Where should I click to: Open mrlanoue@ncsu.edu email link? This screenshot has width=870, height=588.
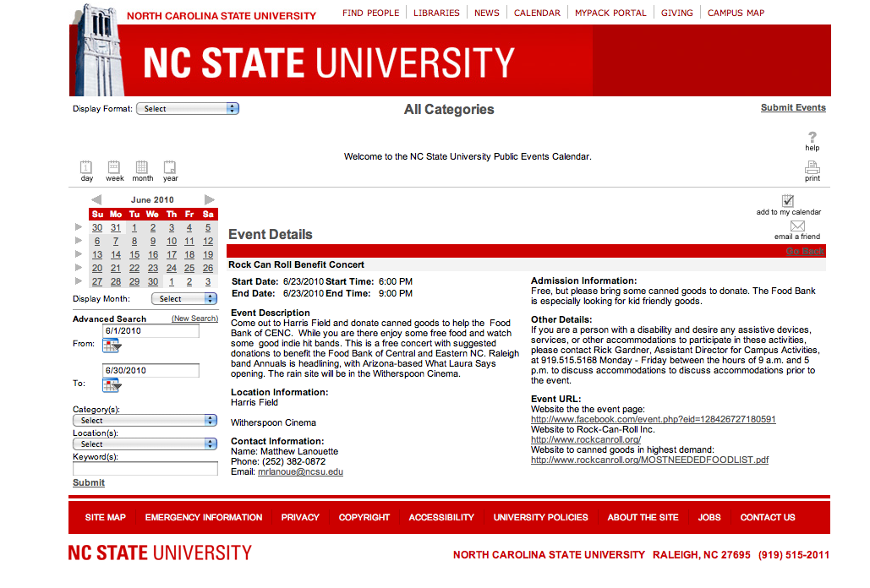[x=300, y=471]
